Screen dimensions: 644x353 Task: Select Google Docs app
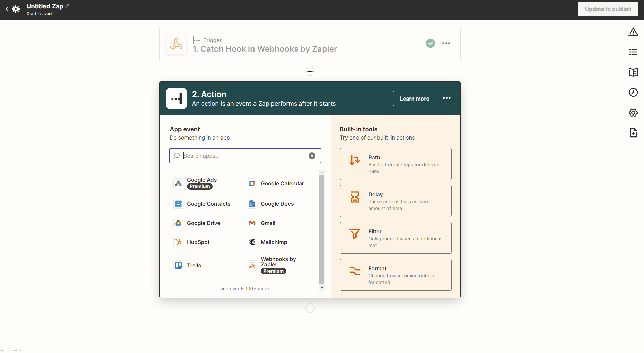pyautogui.click(x=271, y=204)
